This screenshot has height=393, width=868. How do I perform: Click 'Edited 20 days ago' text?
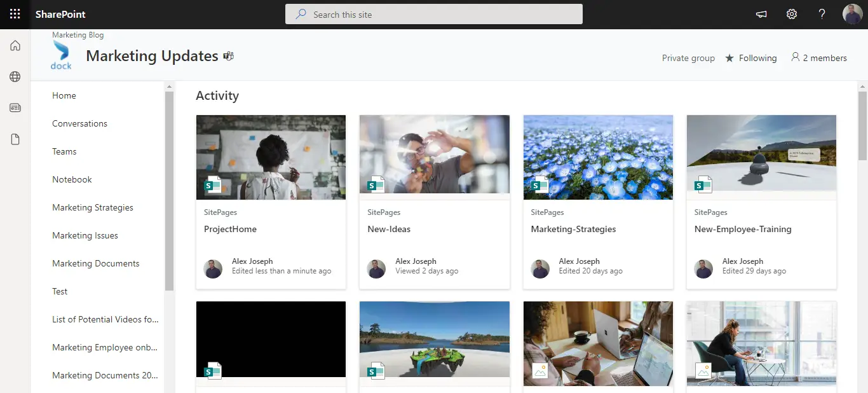[x=590, y=271]
